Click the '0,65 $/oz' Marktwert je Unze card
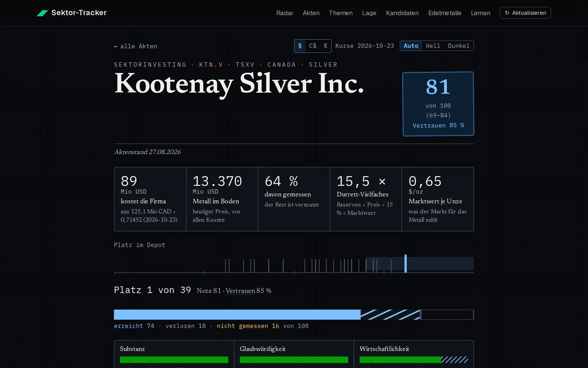The height and width of the screenshot is (368, 588). coord(438,199)
